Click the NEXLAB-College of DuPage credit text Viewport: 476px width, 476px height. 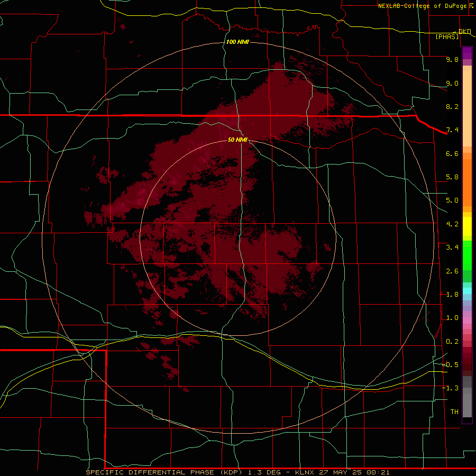point(423,6)
